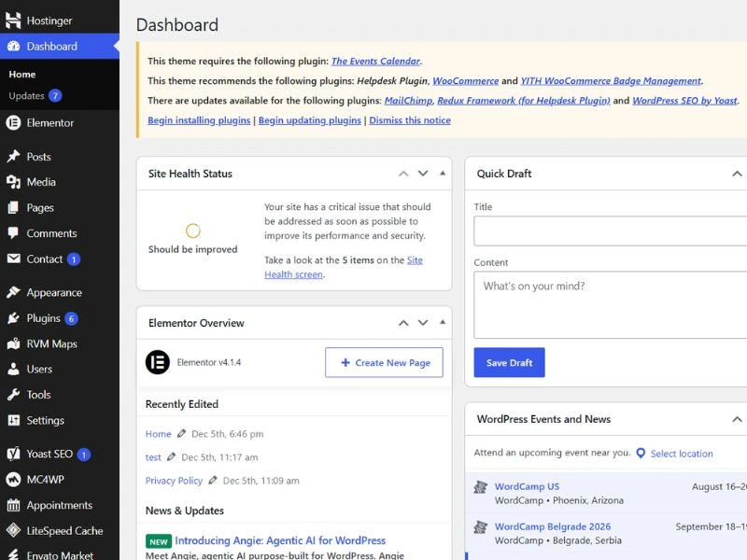Open the Appointments calendar icon
This screenshot has height=560, width=747.
[13, 505]
